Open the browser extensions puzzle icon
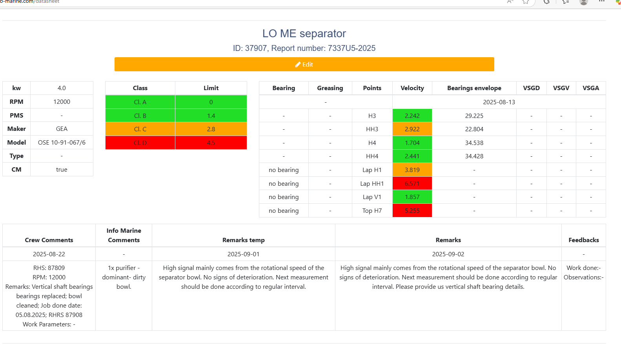Image resolution: width=621 pixels, height=364 pixels. click(546, 2)
